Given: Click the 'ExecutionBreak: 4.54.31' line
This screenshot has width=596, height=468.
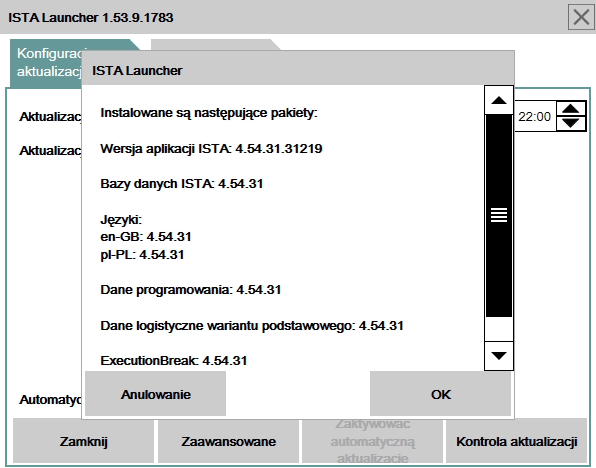Looking at the screenshot, I should [174, 360].
